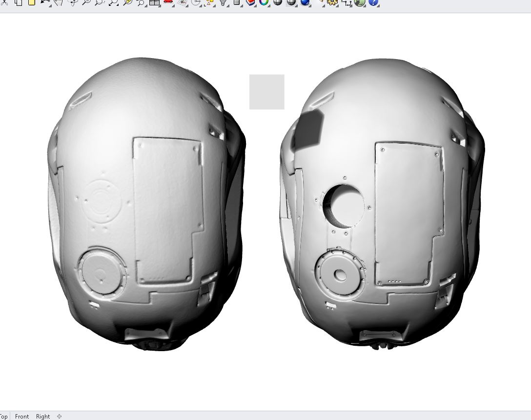This screenshot has width=531, height=420.
Task: Click the Zoom Extents icon
Action: (113, 2)
